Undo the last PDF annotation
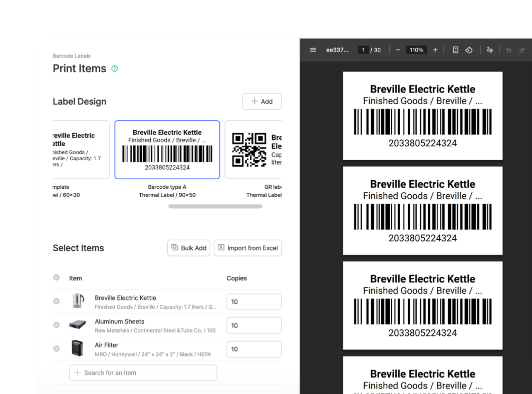 click(x=508, y=50)
